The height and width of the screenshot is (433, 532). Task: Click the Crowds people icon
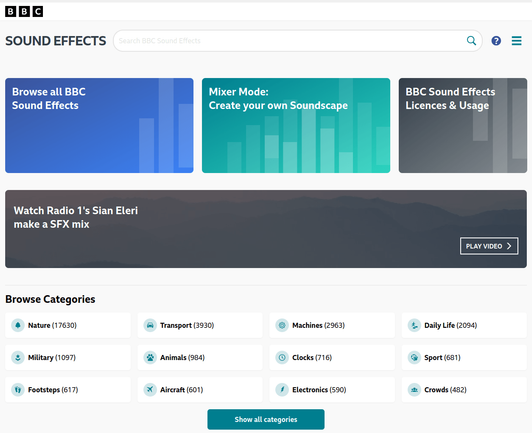click(414, 390)
